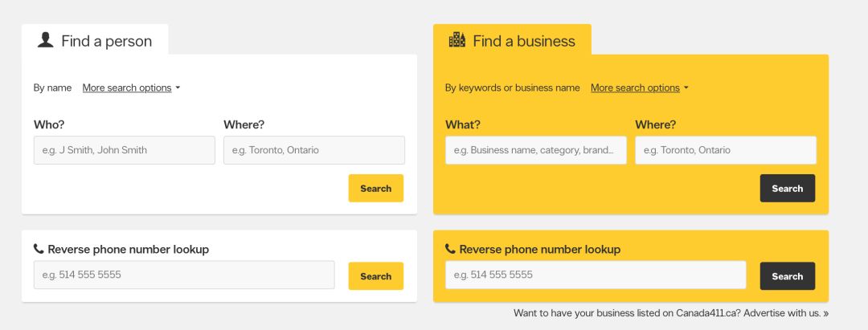Viewport: 868px width, 330px height.
Task: Click the buildings icon beside Find a business
Action: 457,40
